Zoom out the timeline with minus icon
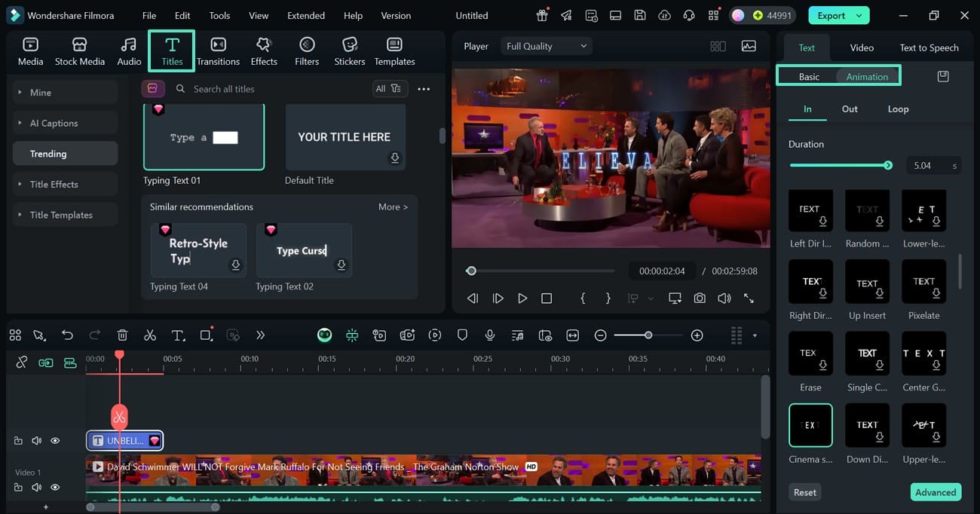Image resolution: width=980 pixels, height=514 pixels. (600, 335)
